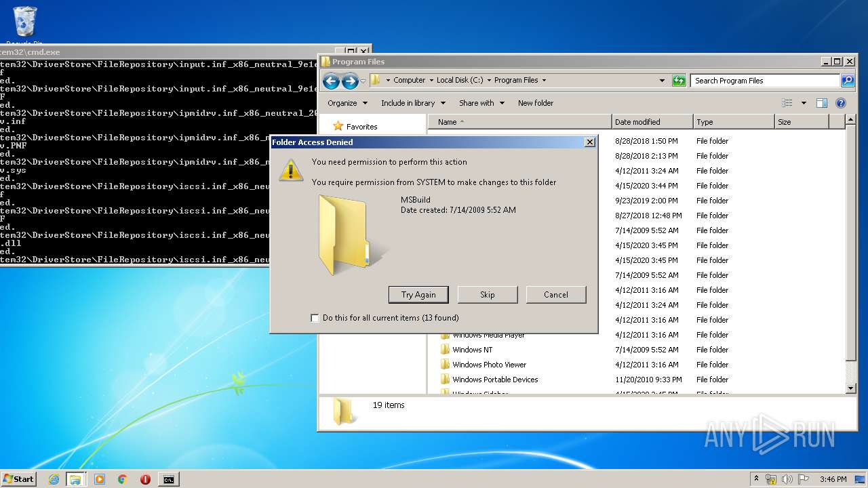The width and height of the screenshot is (868, 488).
Task: Open the Share with menu
Action: point(481,103)
